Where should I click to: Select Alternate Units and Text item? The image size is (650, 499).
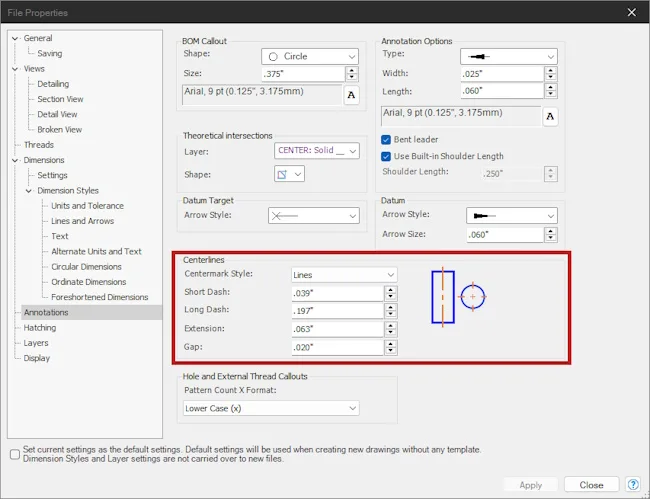96,252
